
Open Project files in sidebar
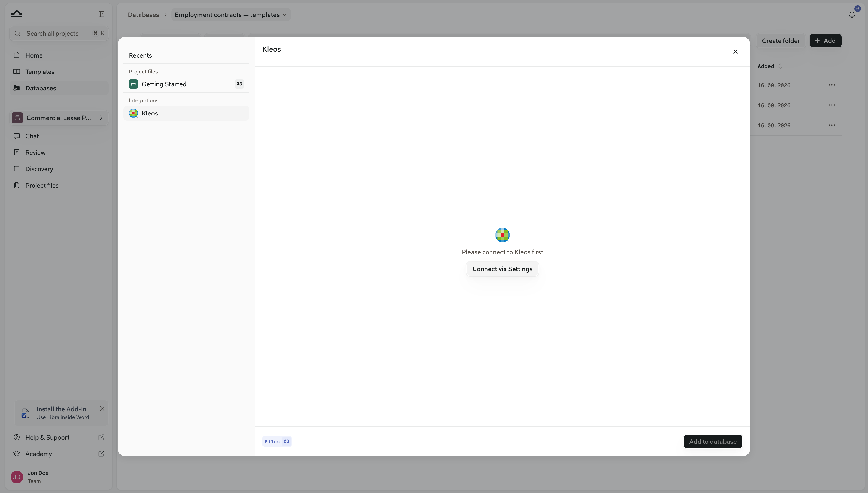pos(59,185)
